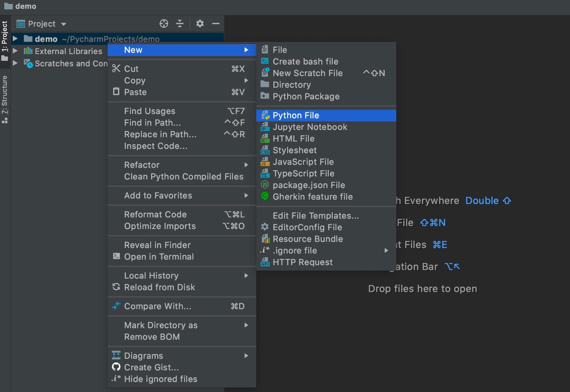
Task: Select Edit File Templates...
Action: (x=326, y=216)
